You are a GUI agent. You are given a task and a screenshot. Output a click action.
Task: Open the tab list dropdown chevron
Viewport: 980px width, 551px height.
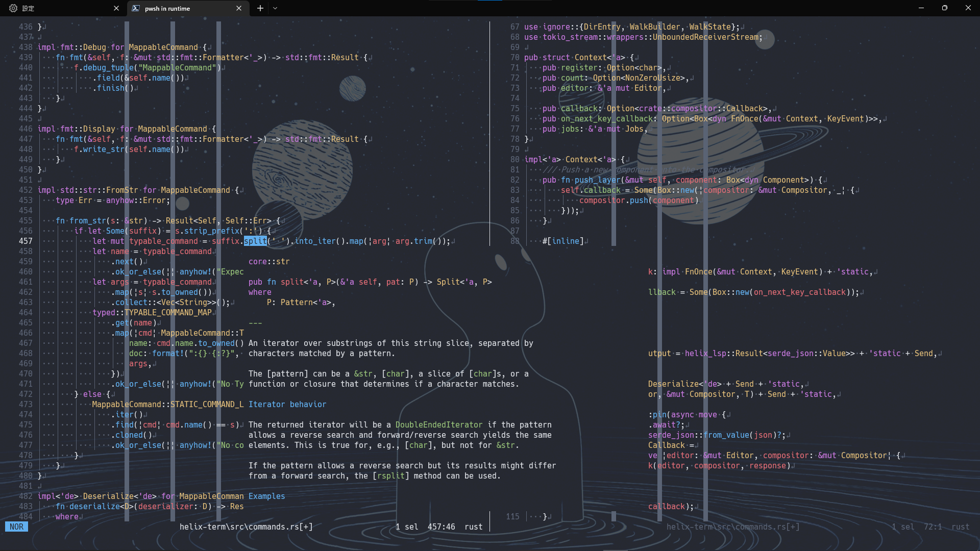tap(276, 8)
